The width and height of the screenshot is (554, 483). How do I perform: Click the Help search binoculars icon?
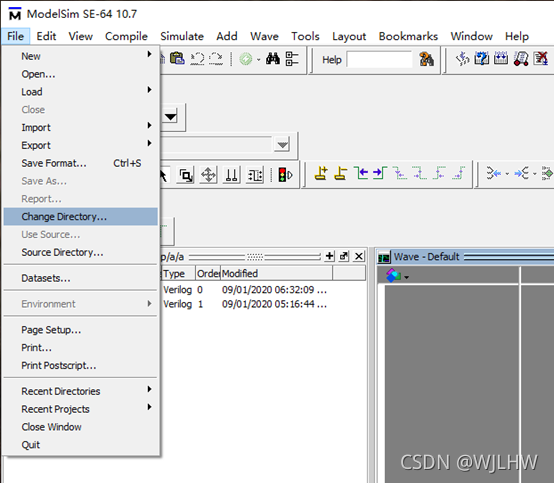(x=426, y=59)
